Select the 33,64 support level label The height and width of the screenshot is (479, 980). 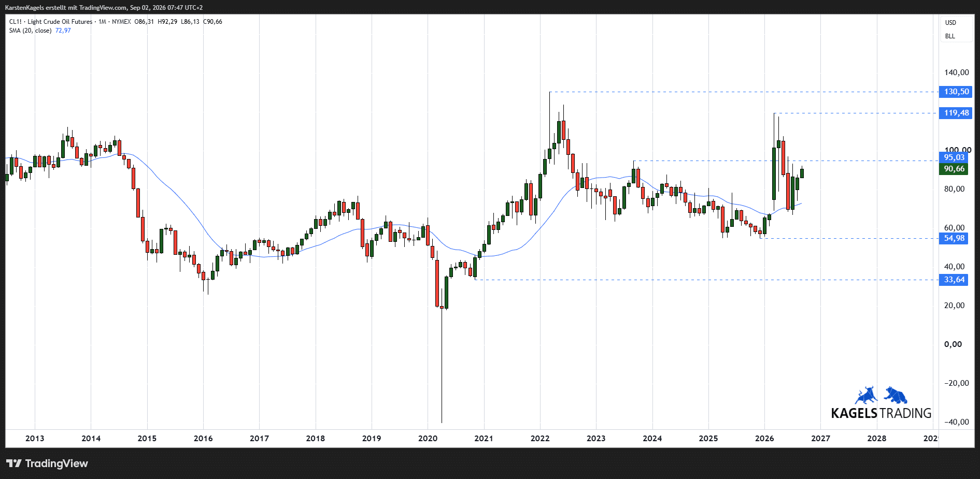(954, 280)
